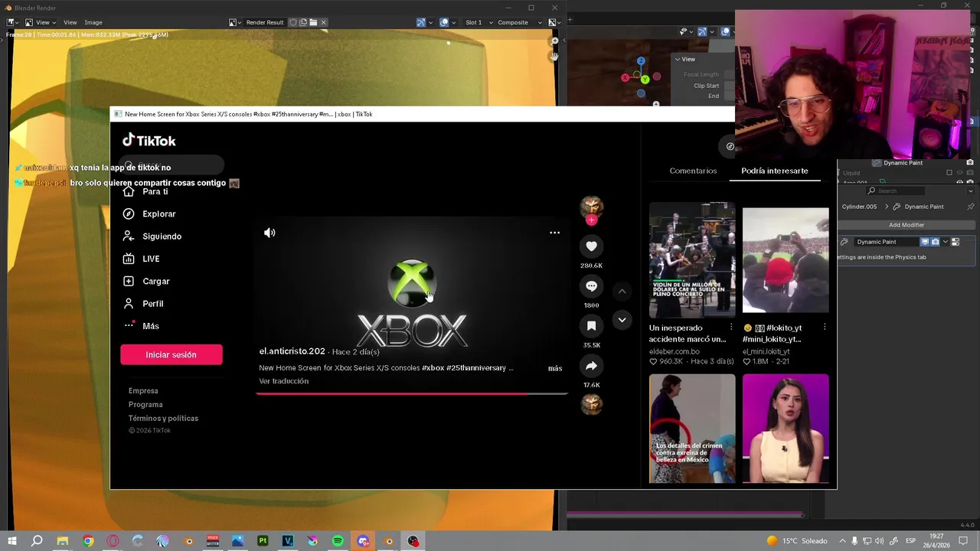The height and width of the screenshot is (551, 980).
Task: Open the #lokito_yt stadium video thumbnail
Action: 786,260
